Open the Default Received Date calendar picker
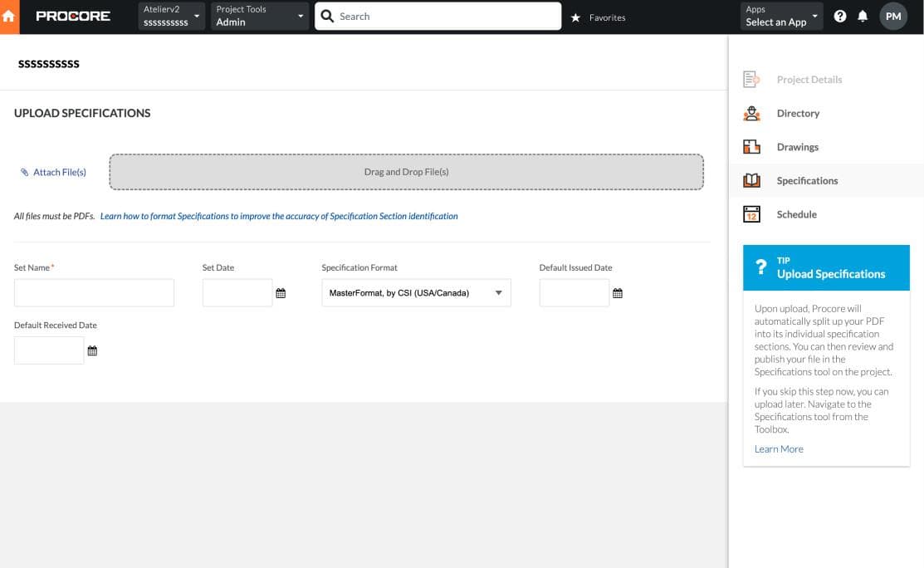 (91, 350)
